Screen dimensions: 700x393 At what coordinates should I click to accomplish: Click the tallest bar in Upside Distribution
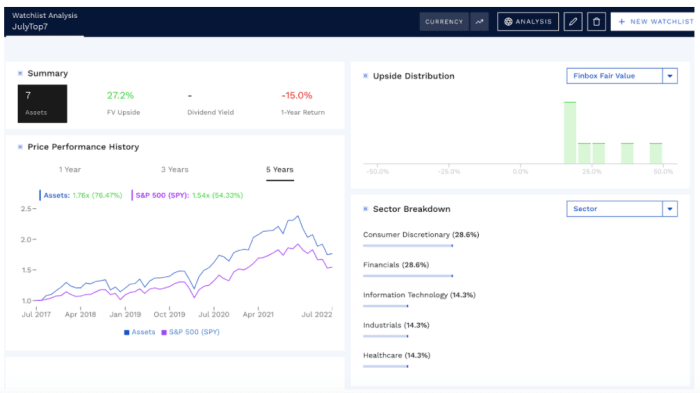tap(570, 133)
